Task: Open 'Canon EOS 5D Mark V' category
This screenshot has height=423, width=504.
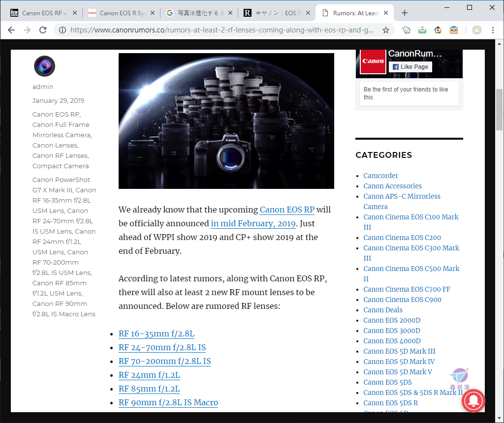Action: [398, 372]
